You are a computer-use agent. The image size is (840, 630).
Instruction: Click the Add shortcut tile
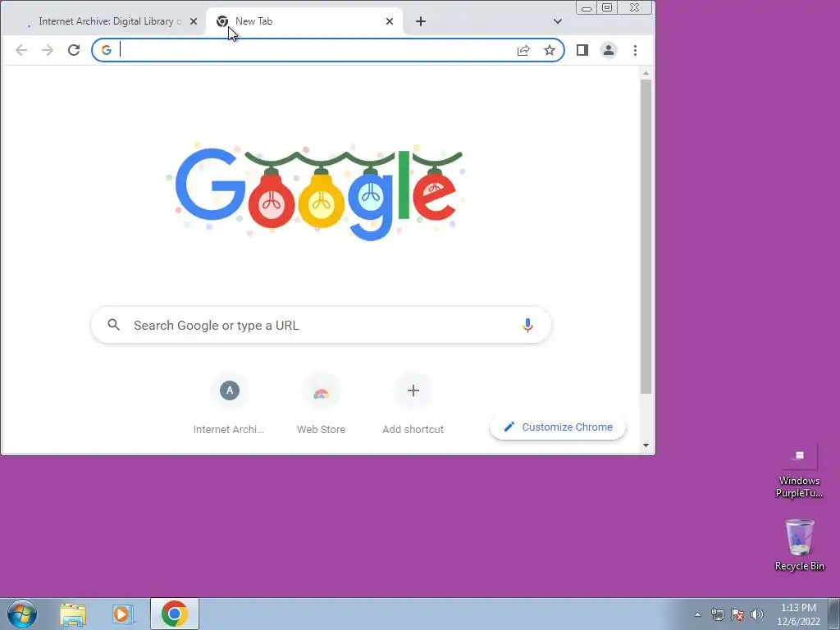[413, 404]
